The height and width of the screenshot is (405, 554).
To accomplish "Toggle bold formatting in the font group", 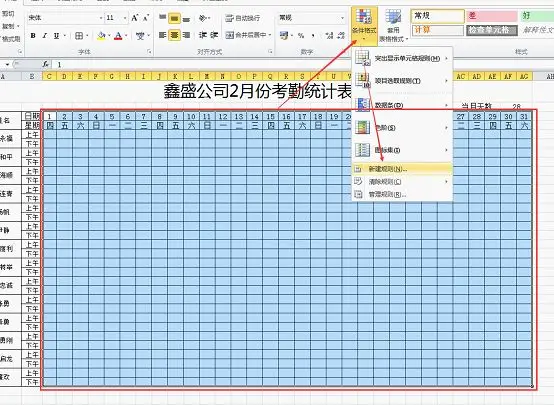I will 33,36.
